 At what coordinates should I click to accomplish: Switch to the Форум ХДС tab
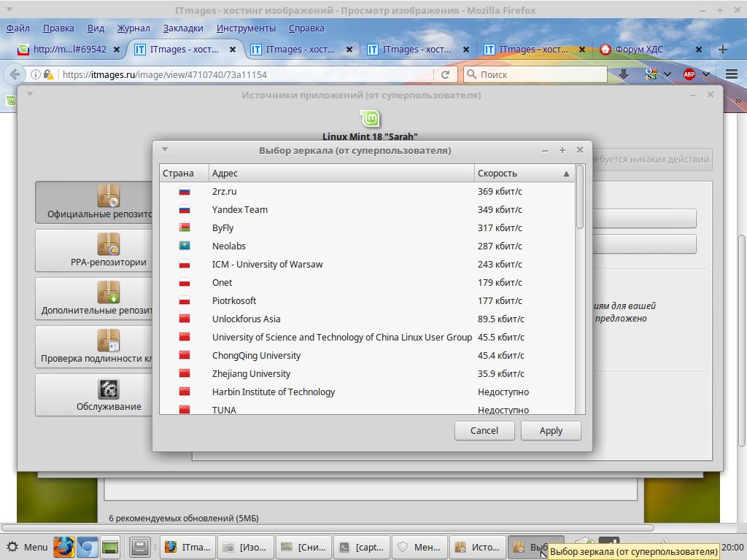point(649,50)
